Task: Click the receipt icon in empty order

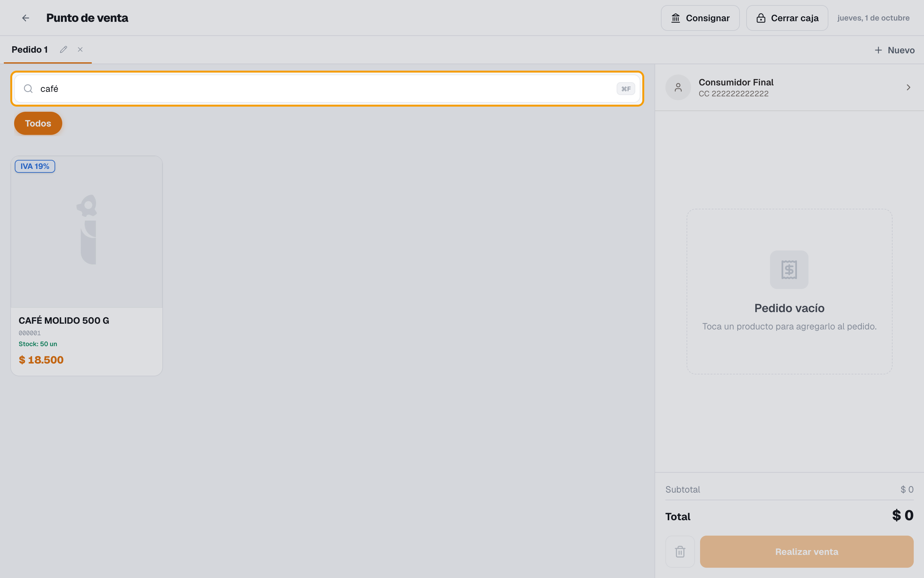Action: pos(789,270)
